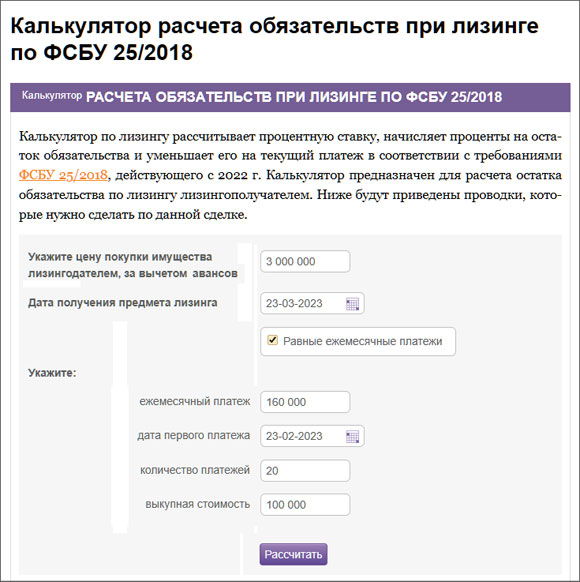The image size is (580, 582).
Task: Open the ФСБУ 25/2018 link
Action: pyautogui.click(x=63, y=174)
